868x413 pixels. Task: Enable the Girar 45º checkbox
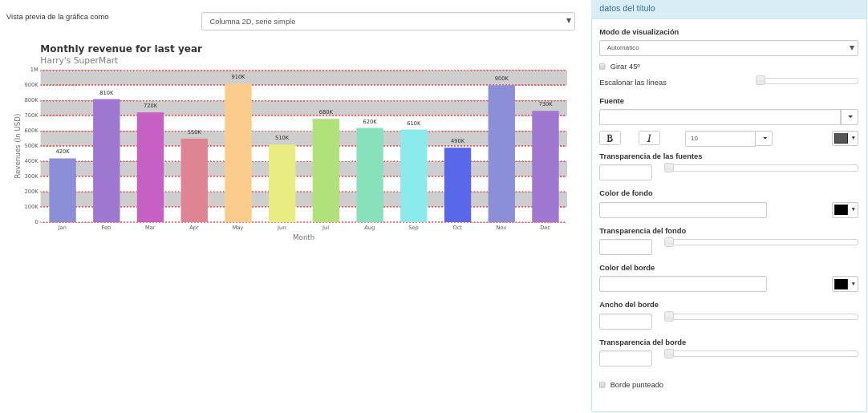[602, 67]
